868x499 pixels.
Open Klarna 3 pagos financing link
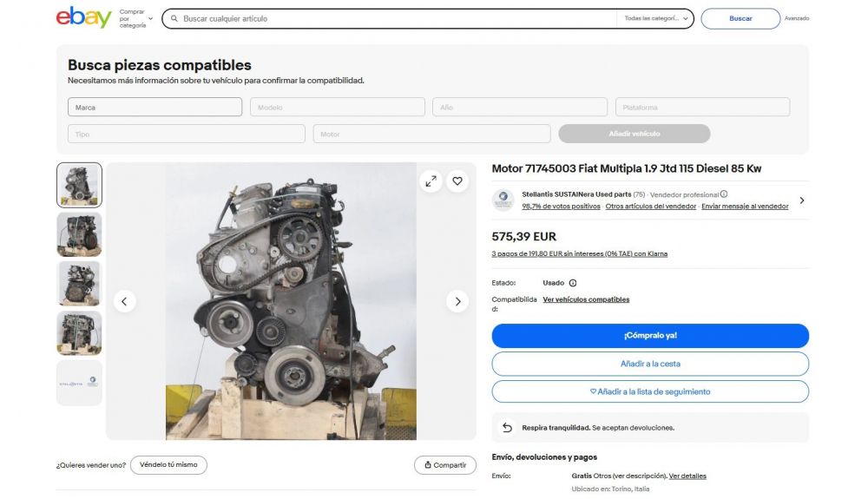[x=580, y=254]
